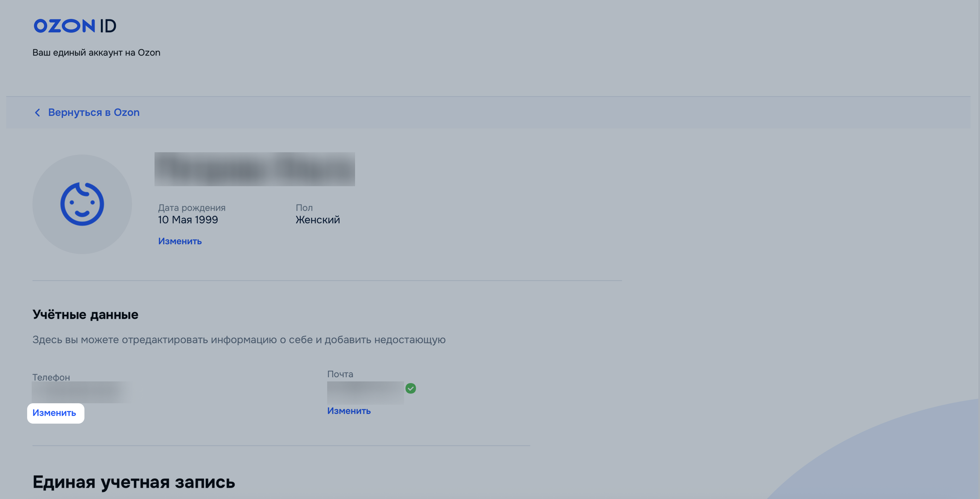Click the 'Учётные данные' heading
Image resolution: width=980 pixels, height=499 pixels.
pyautogui.click(x=85, y=315)
